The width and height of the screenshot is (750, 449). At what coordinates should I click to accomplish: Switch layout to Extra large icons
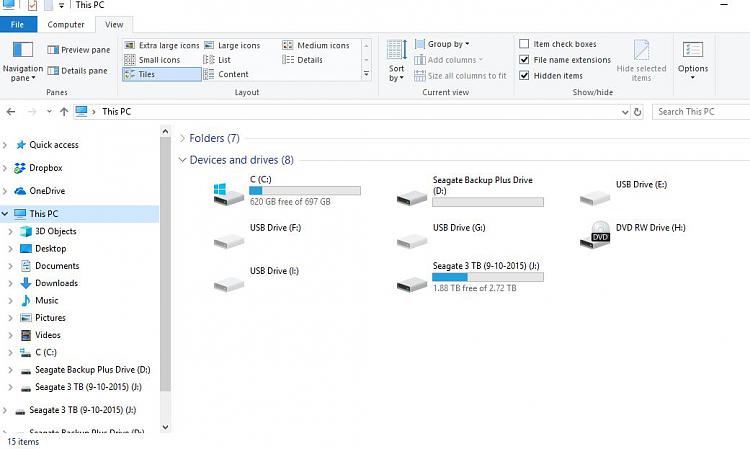pos(162,45)
